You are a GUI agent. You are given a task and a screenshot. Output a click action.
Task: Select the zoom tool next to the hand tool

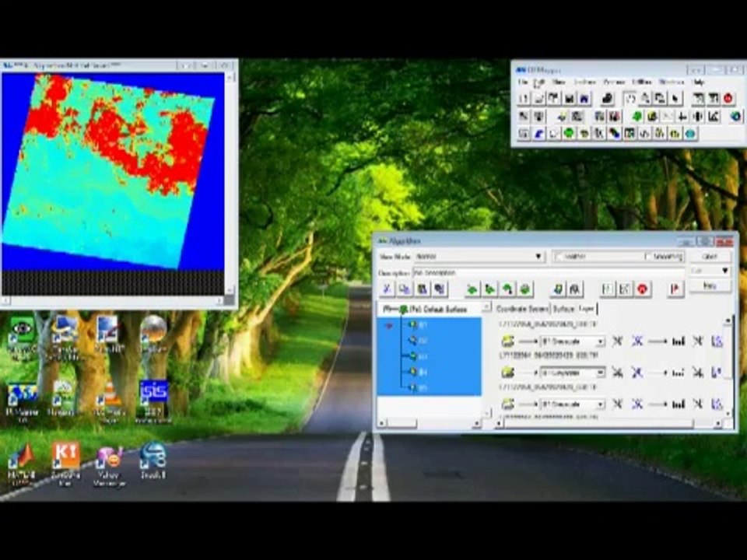click(645, 99)
